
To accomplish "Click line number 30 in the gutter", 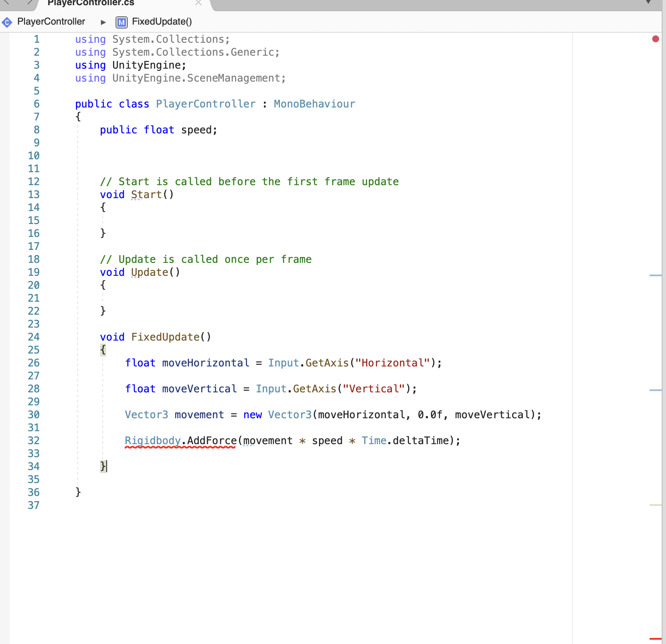I will tap(34, 414).
